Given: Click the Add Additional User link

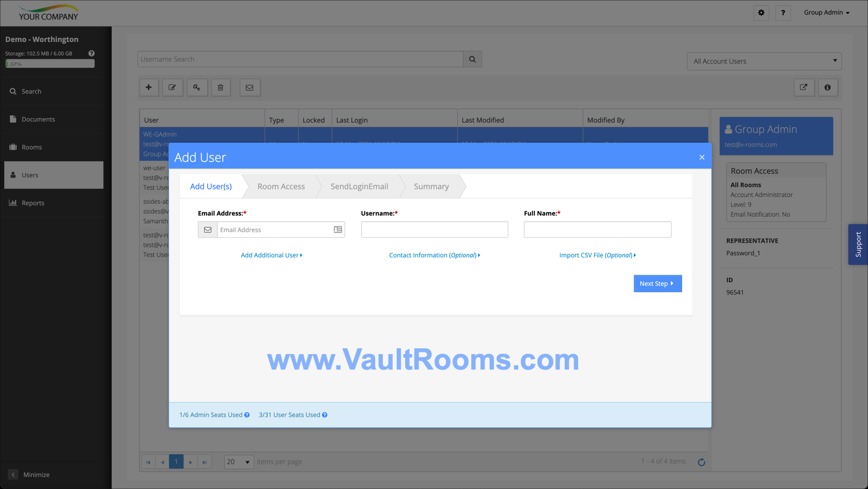Looking at the screenshot, I should tap(271, 255).
